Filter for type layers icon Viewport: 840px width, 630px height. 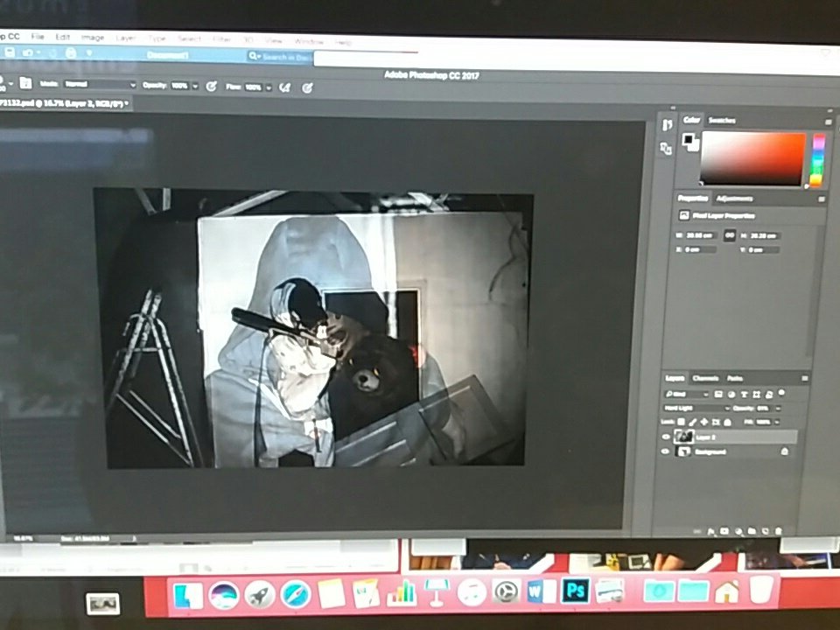tap(744, 395)
